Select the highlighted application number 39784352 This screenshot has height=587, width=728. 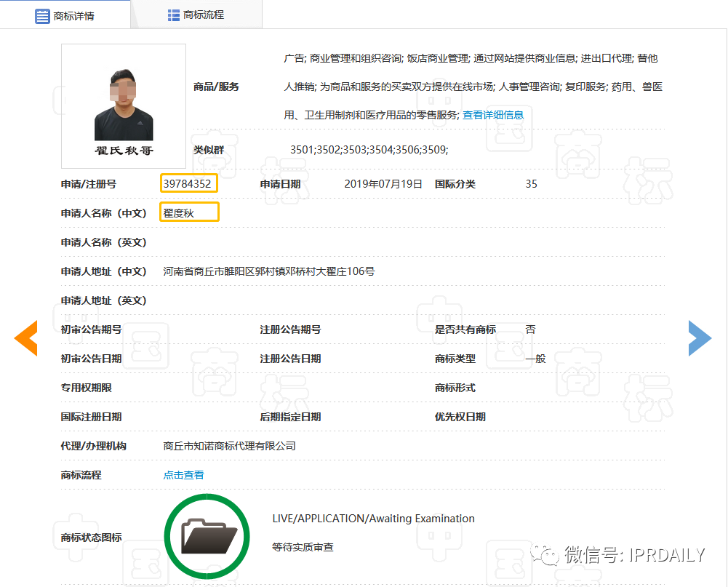[189, 183]
